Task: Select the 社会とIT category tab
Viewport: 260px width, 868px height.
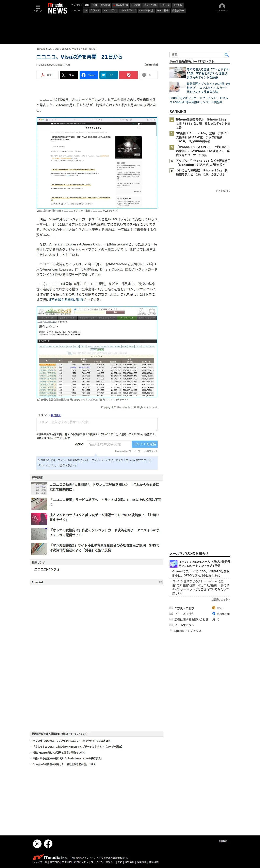Action: (136, 5)
